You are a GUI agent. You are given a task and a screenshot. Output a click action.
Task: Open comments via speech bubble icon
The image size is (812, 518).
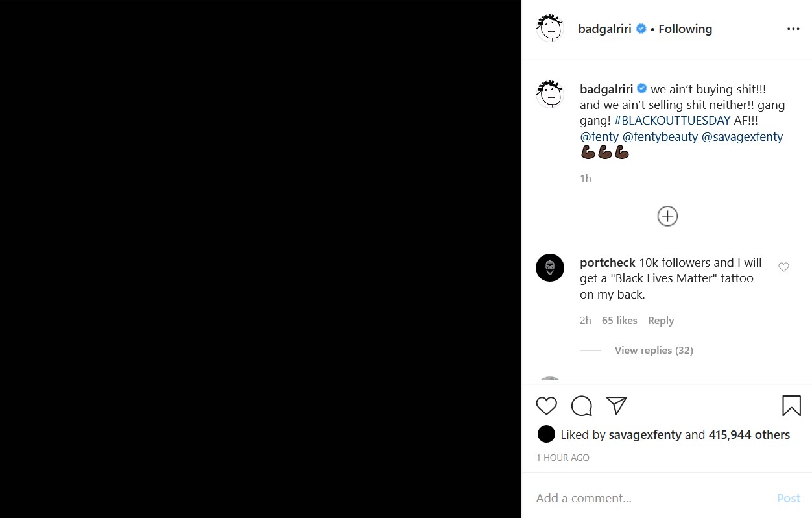(582, 406)
